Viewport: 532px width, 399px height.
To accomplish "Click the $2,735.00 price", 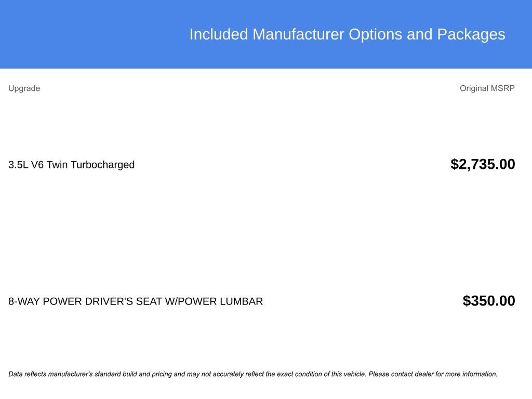I will [483, 164].
